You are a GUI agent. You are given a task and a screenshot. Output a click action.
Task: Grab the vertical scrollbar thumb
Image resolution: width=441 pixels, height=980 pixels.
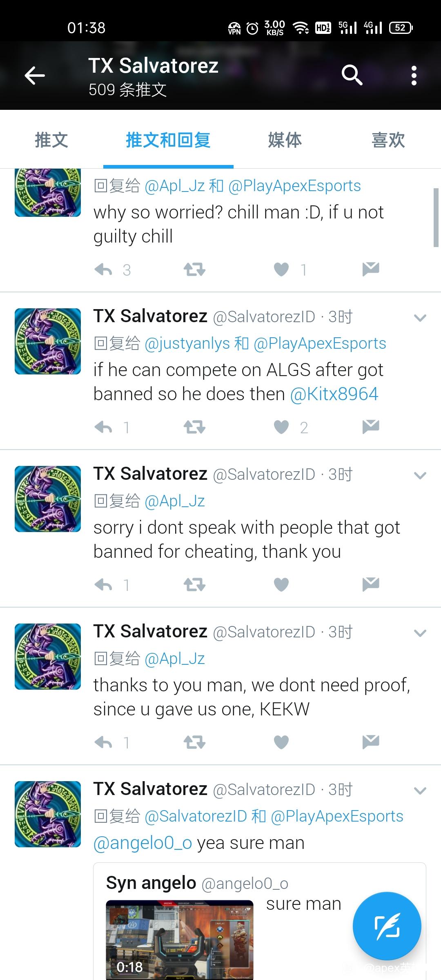[436, 217]
